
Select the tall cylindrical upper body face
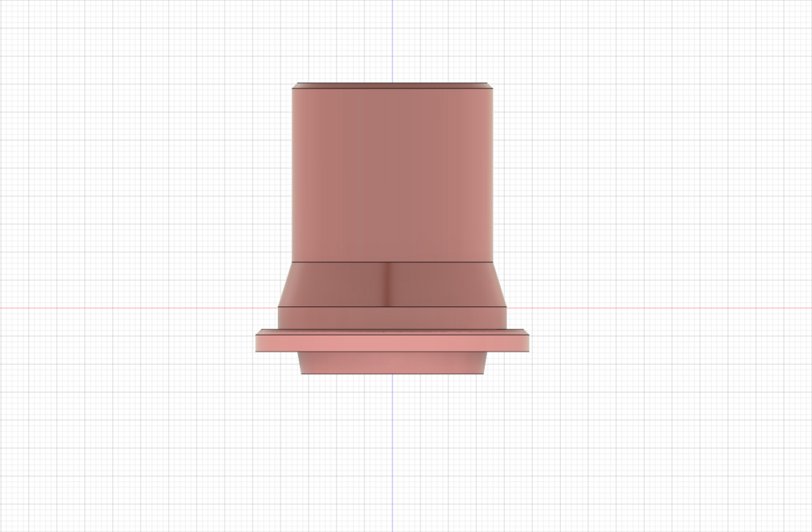click(392, 175)
